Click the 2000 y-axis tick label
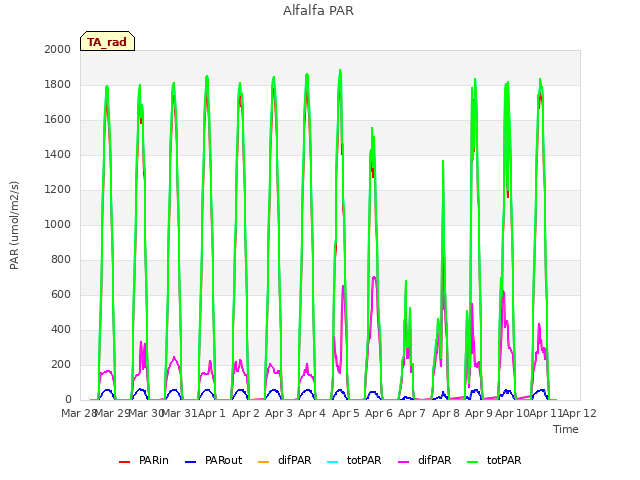The image size is (640, 480). coord(58,49)
